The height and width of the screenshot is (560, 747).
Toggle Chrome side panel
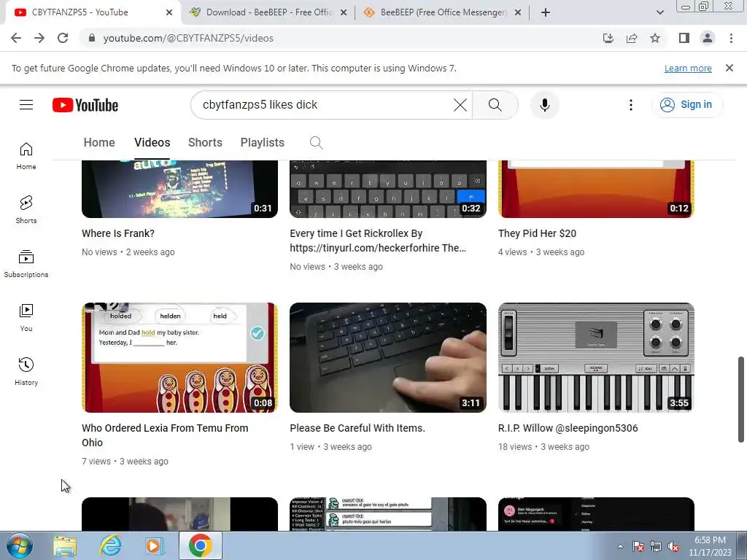click(684, 38)
